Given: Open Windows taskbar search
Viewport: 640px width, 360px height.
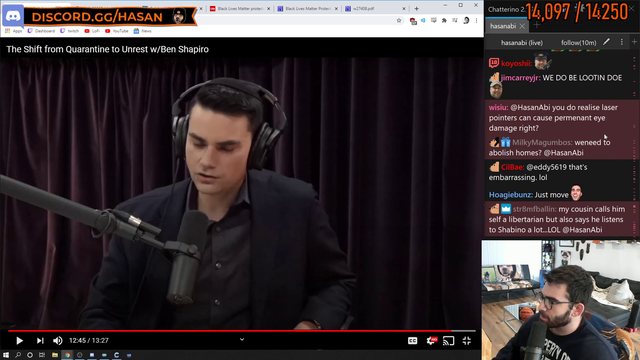Looking at the screenshot, I should (18, 355).
